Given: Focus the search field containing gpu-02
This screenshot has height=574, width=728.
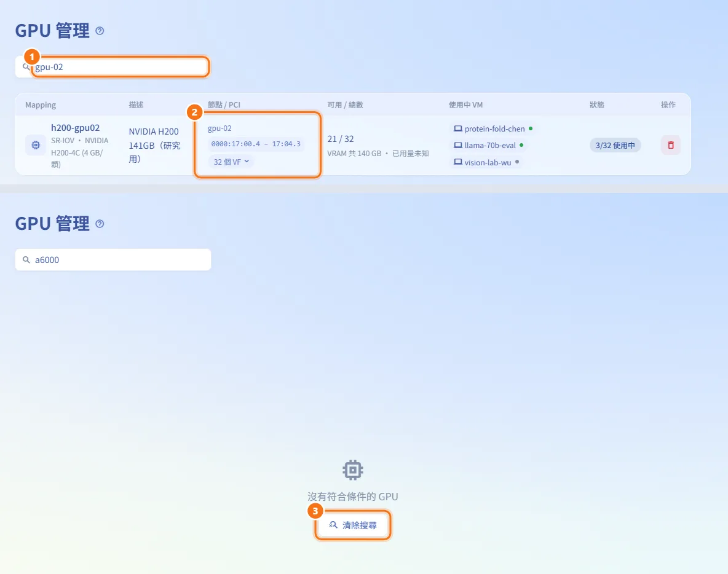Looking at the screenshot, I should (x=113, y=67).
